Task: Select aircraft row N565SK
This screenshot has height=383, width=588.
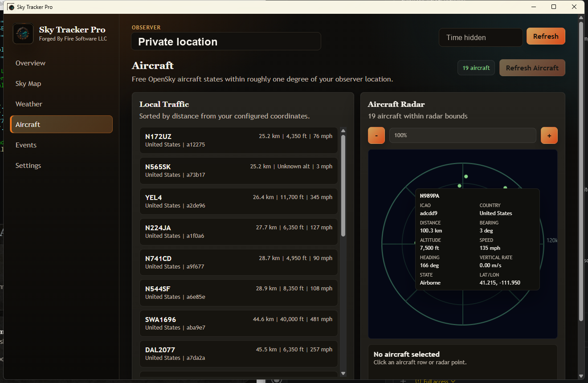Action: tap(238, 171)
